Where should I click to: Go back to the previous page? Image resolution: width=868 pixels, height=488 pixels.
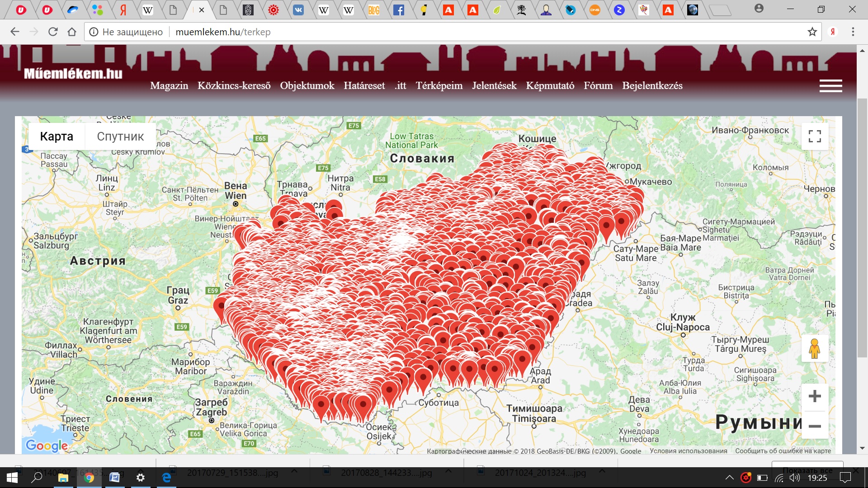[x=15, y=32]
